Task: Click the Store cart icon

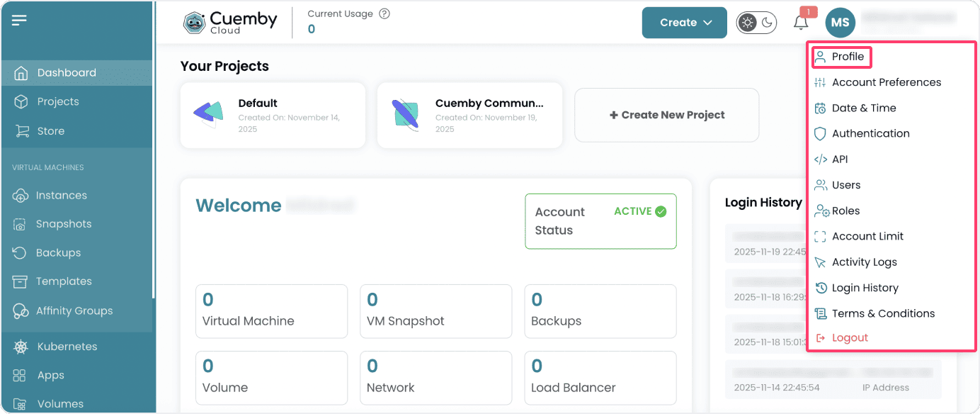Action: 21,131
